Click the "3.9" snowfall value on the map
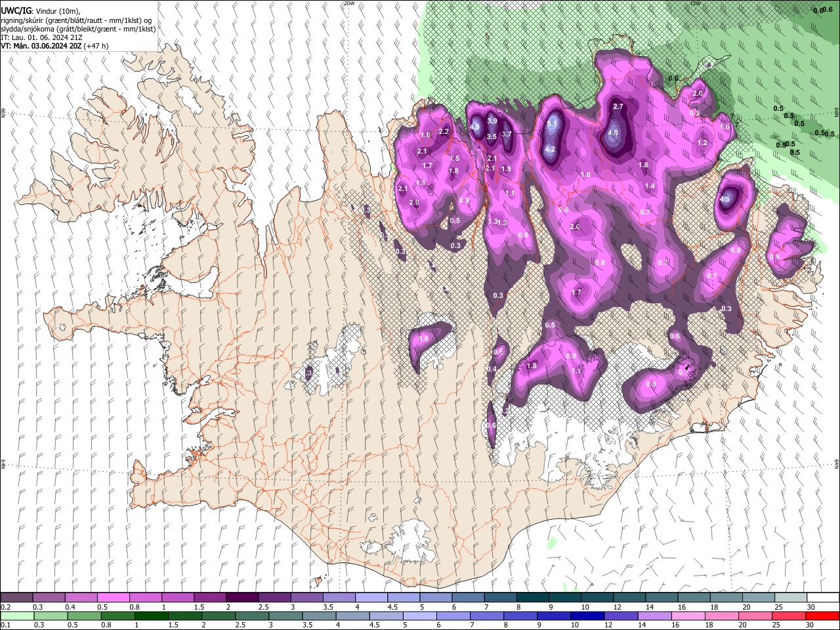 492,121
